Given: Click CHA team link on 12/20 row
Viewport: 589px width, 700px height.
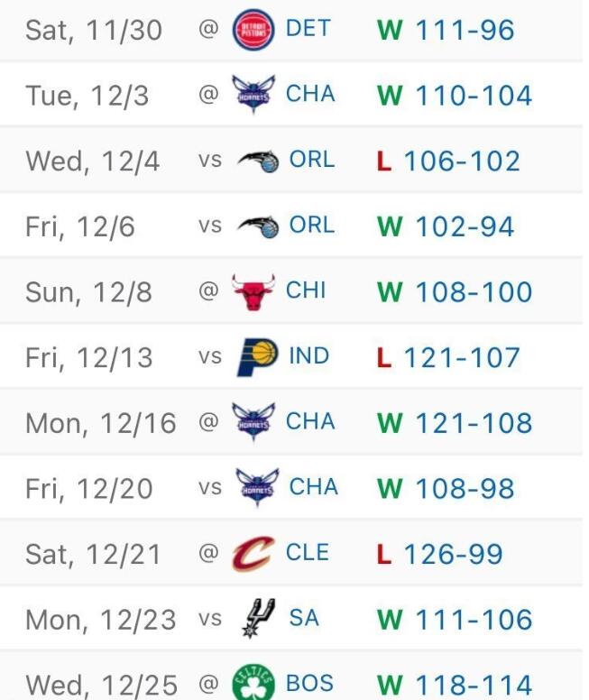Looking at the screenshot, I should 313,487.
